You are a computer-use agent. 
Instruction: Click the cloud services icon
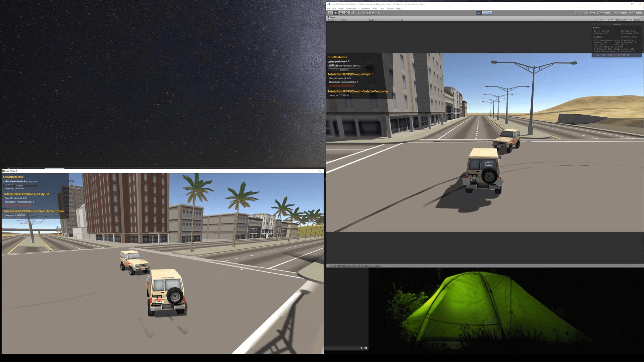pyautogui.click(x=593, y=13)
